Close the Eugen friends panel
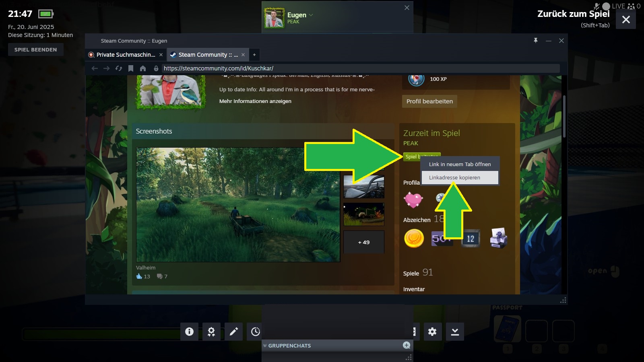Image resolution: width=644 pixels, height=362 pixels. (x=407, y=8)
